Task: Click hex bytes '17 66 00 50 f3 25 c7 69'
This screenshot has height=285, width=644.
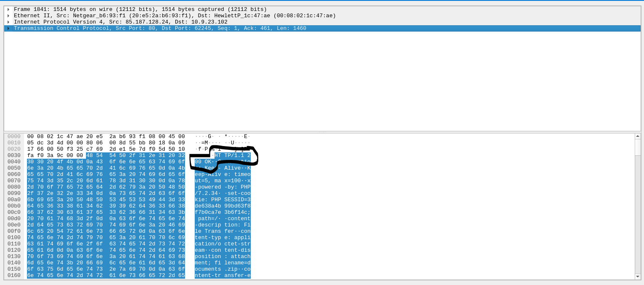Action: click(x=65, y=149)
